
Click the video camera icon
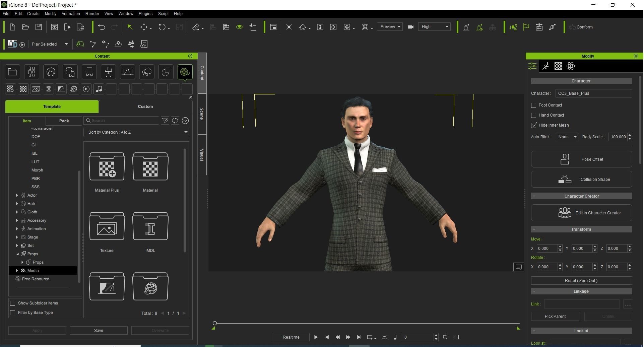[x=410, y=27]
